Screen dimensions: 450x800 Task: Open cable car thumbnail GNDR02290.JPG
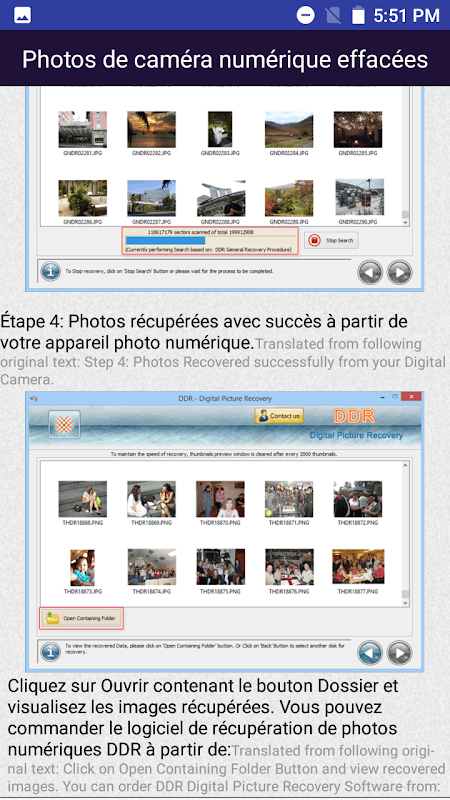[x=359, y=198]
